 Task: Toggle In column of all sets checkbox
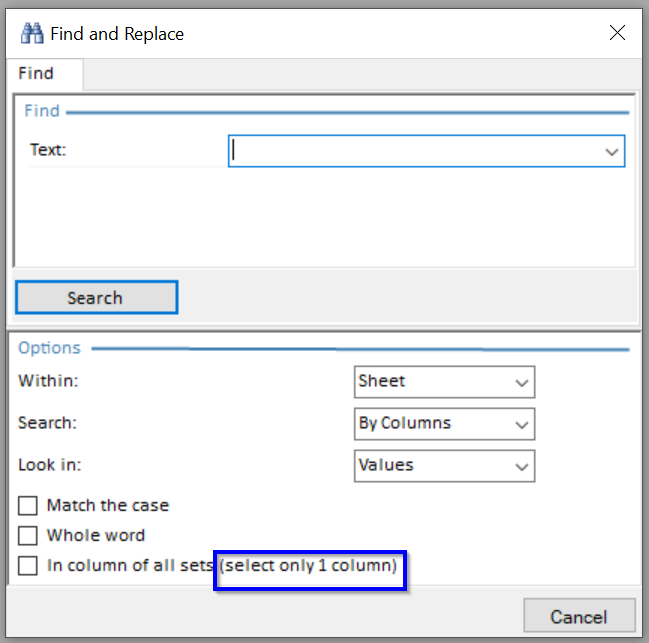tap(28, 566)
